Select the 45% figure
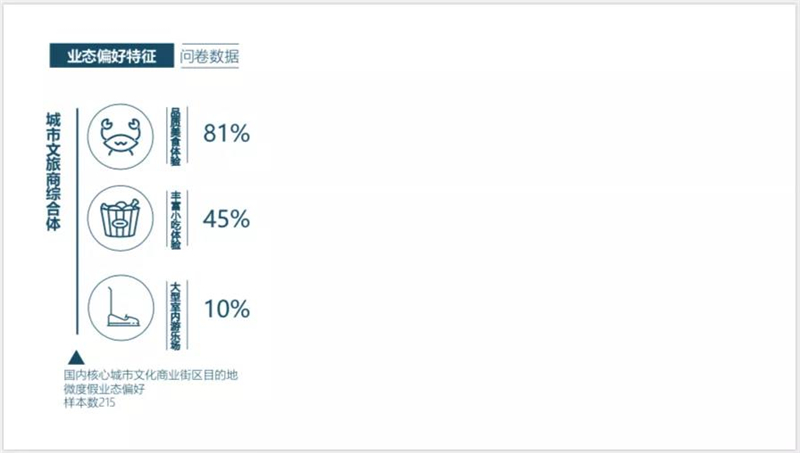The width and height of the screenshot is (800, 453). [226, 219]
